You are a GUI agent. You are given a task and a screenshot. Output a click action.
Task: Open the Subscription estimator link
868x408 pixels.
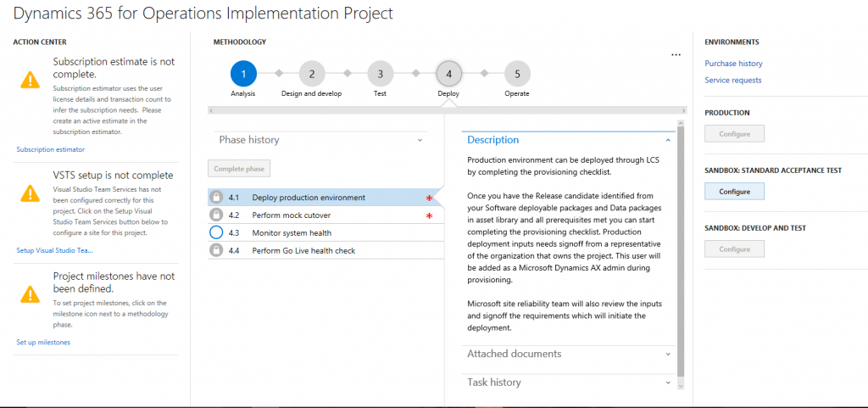(51, 149)
